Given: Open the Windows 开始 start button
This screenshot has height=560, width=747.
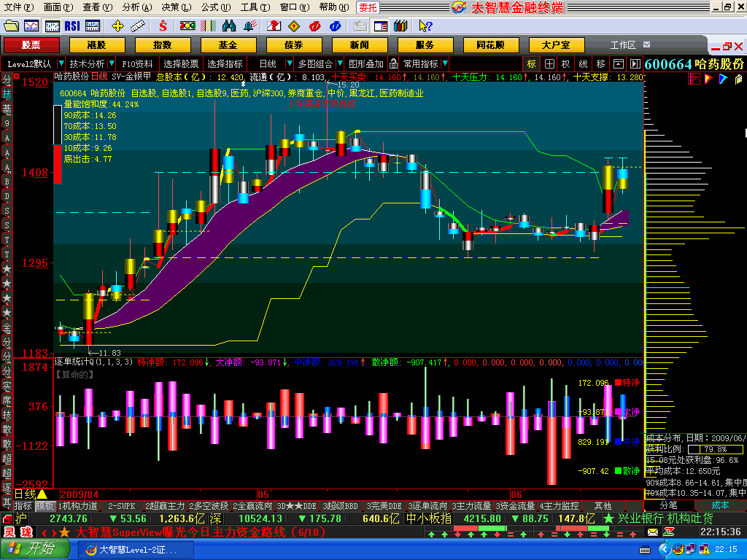Looking at the screenshot, I should [x=34, y=549].
